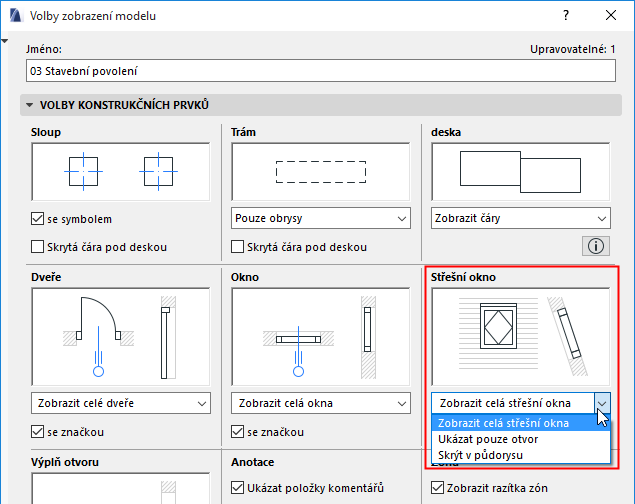Open the 'Zobrazit čáry' slab dropdown
The width and height of the screenshot is (635, 504).
point(520,218)
